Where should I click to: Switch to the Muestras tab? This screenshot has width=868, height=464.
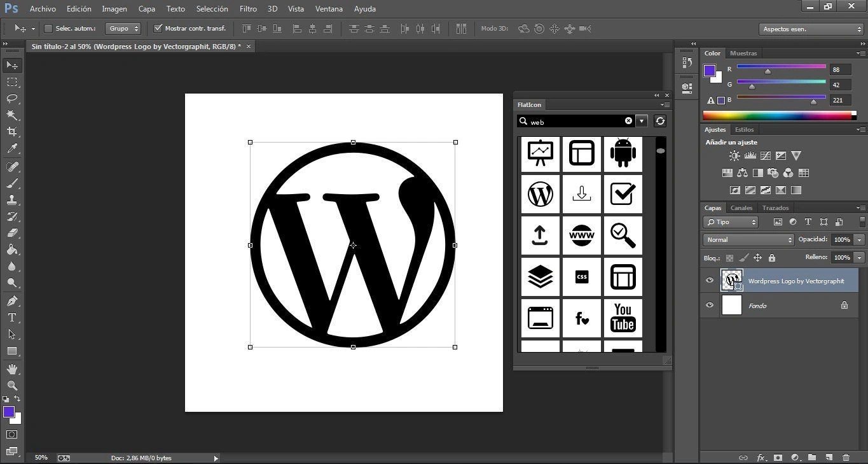[743, 53]
